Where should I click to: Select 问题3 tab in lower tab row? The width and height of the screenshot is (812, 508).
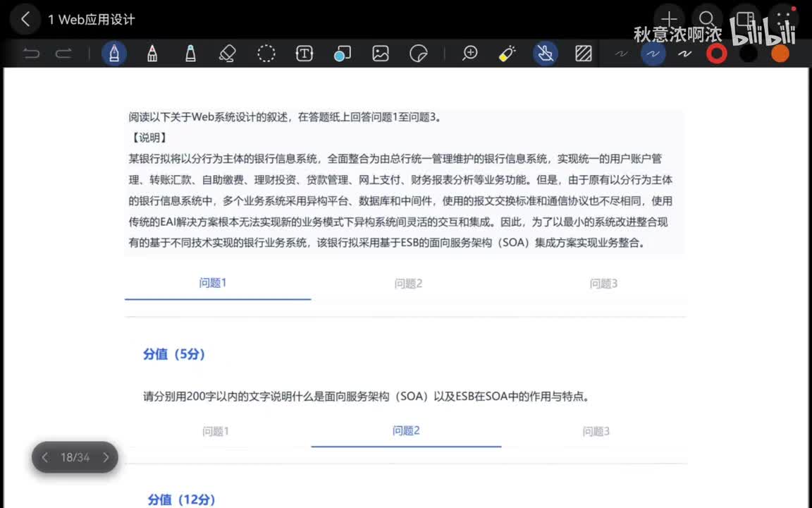(596, 431)
